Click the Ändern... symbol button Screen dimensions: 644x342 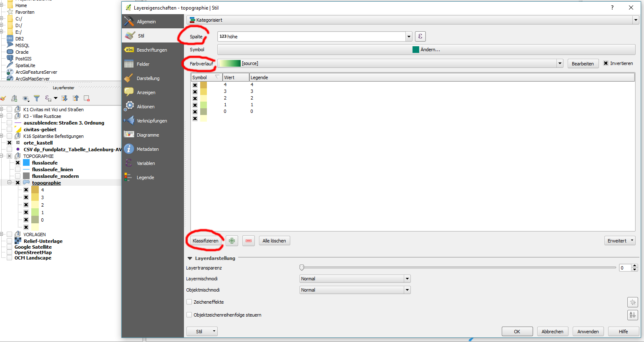(x=426, y=50)
